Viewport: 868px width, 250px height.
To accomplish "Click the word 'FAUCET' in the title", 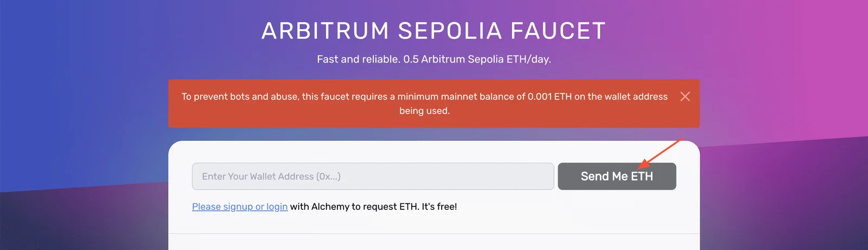I will click(558, 31).
